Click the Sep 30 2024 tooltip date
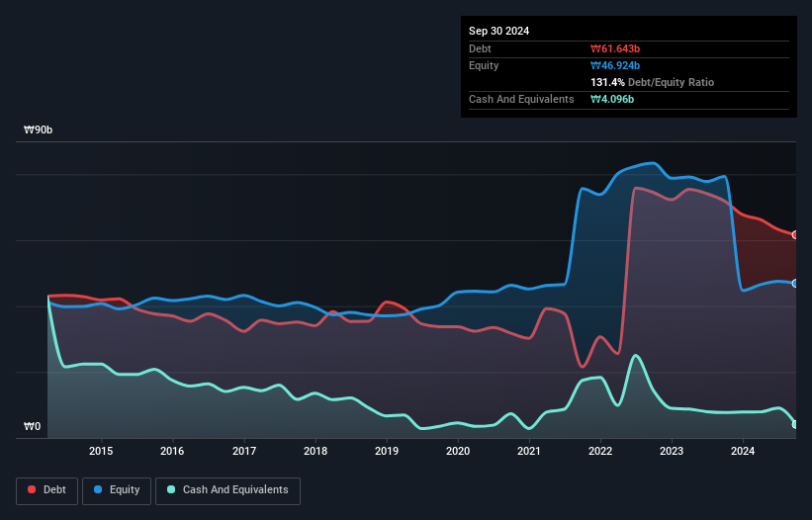812x520 pixels. click(498, 31)
